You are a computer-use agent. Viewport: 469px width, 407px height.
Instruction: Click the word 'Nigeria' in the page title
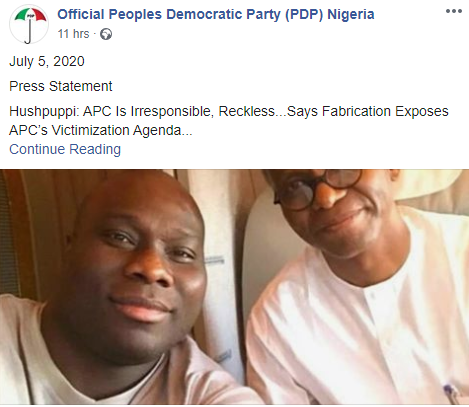pyautogui.click(x=351, y=14)
